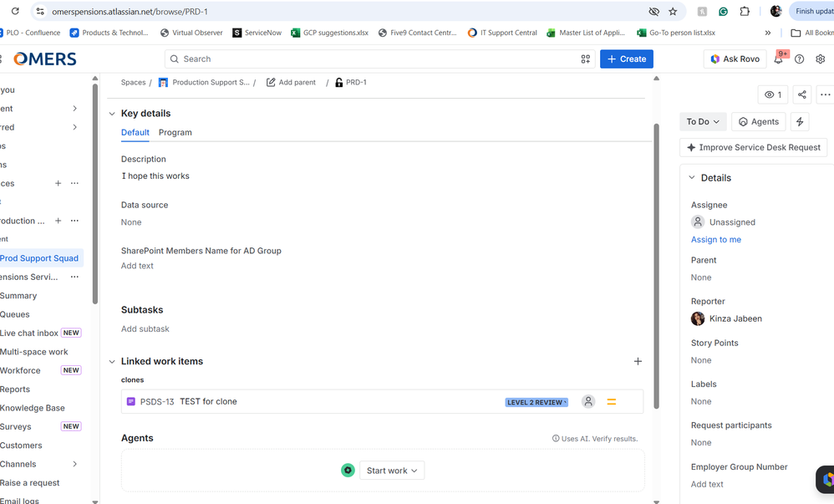The height and width of the screenshot is (504, 834).
Task: Click the Ask Rovo button
Action: pyautogui.click(x=735, y=59)
